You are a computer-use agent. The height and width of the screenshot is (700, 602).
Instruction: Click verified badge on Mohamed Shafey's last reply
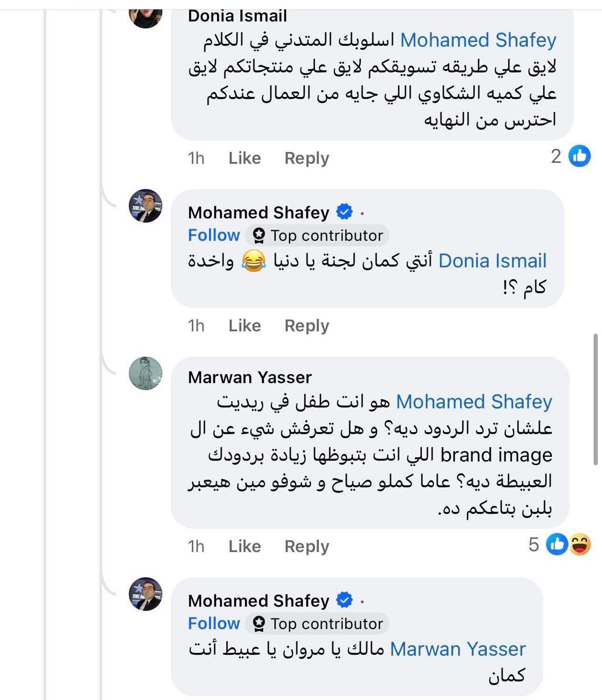(x=344, y=601)
